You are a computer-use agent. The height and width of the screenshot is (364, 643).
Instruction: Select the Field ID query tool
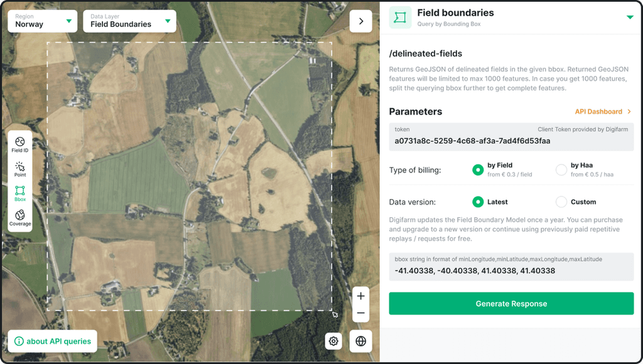pyautogui.click(x=19, y=143)
